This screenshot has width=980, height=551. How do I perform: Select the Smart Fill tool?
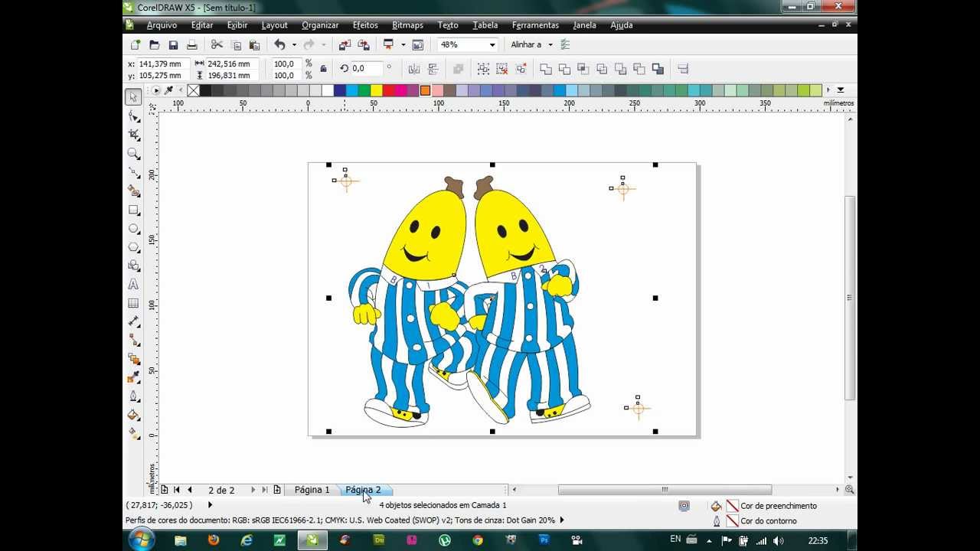click(133, 191)
